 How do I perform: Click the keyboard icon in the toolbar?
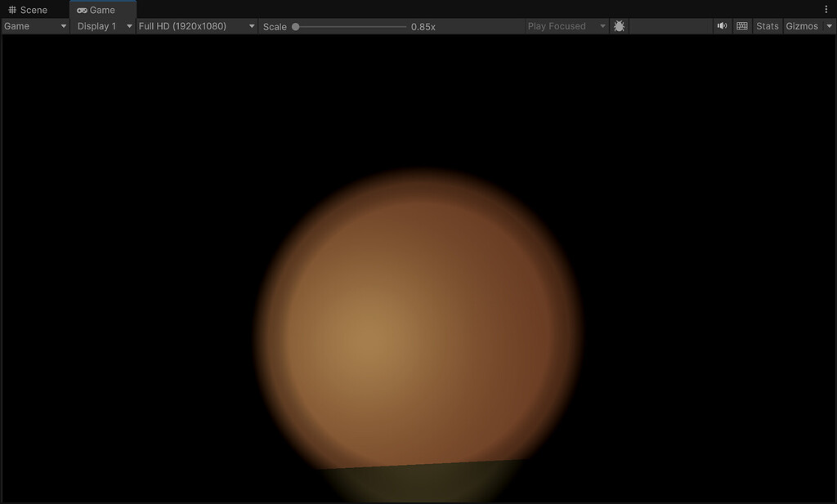tap(741, 25)
